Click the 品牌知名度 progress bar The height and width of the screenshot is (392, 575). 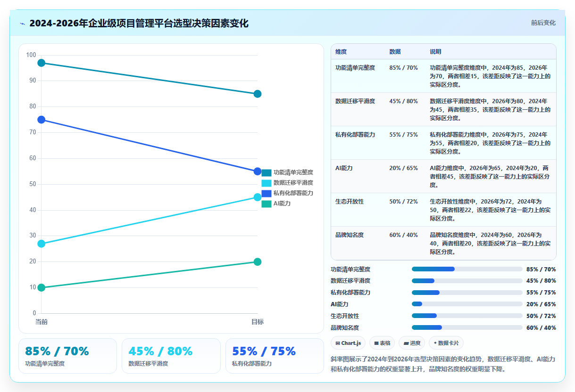(x=467, y=327)
